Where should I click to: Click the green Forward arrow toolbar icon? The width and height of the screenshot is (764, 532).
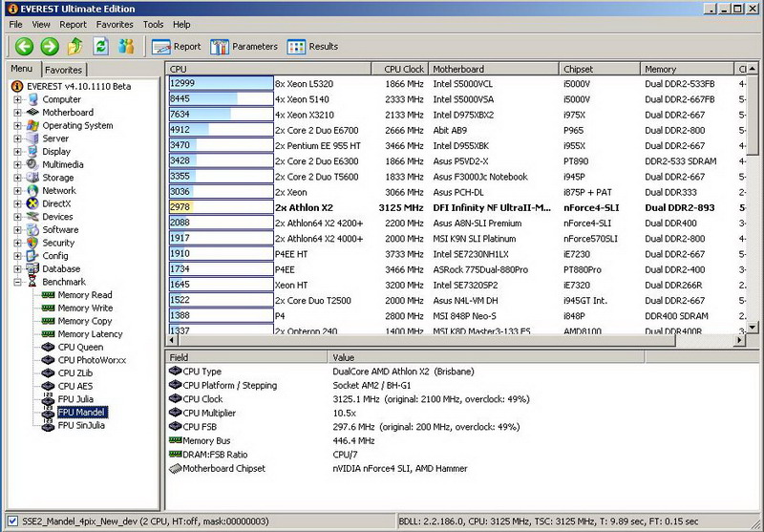(50, 46)
